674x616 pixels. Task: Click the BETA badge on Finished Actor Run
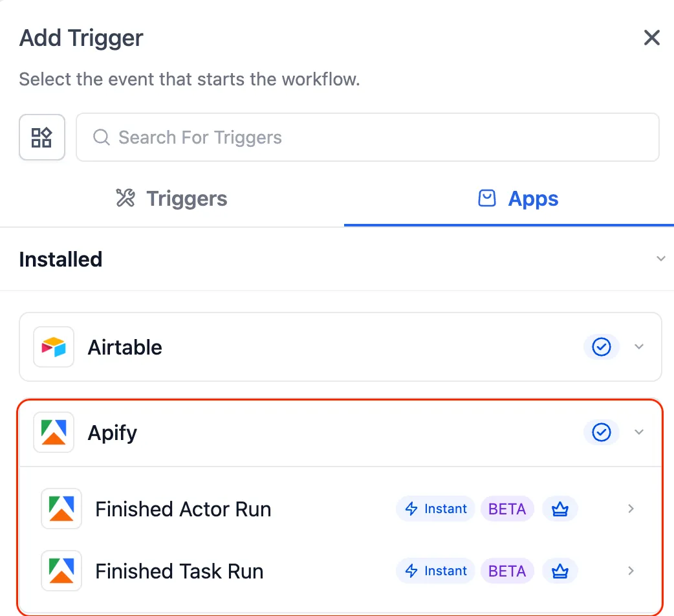(x=507, y=509)
